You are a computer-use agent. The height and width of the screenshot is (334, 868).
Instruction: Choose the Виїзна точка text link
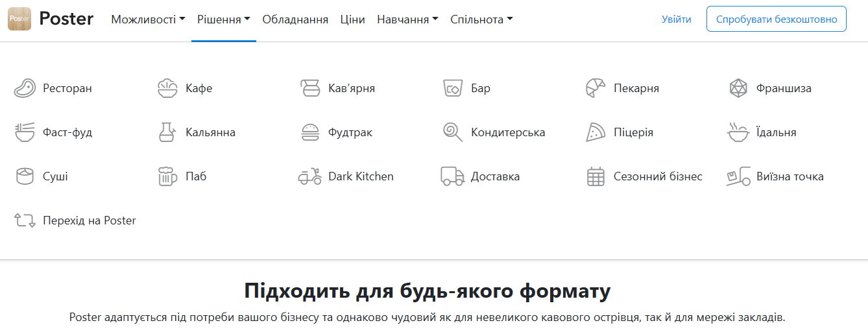(x=790, y=176)
